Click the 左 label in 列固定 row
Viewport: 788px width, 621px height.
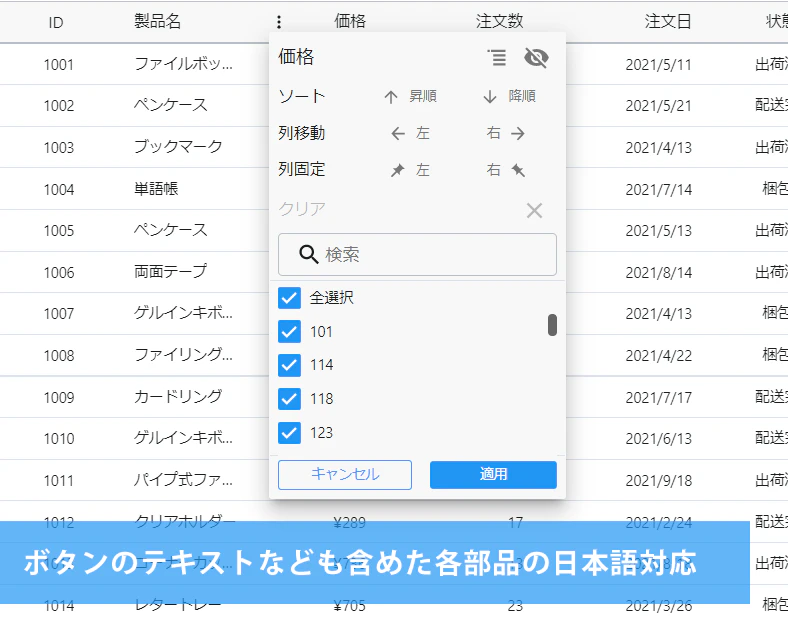pos(423,170)
